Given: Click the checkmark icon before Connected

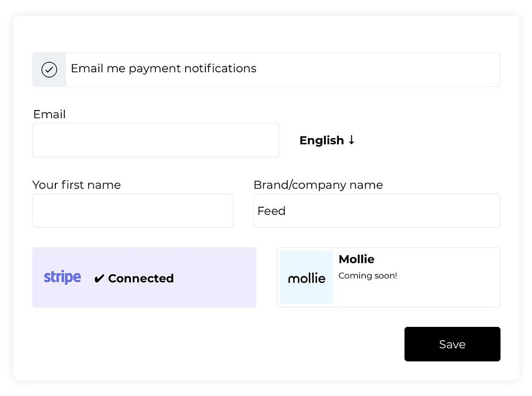Looking at the screenshot, I should (x=99, y=279).
